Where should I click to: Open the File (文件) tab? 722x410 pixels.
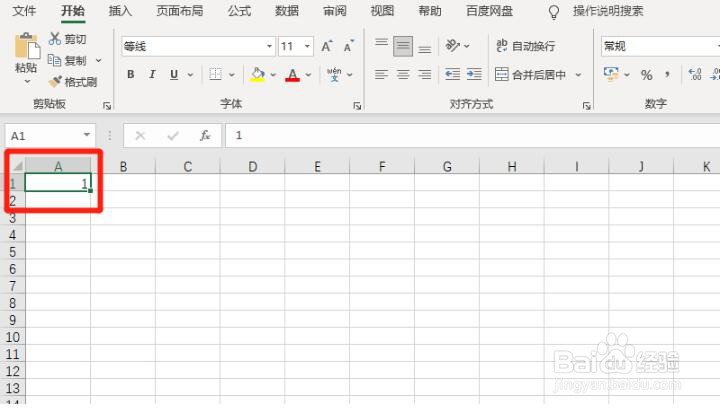(24, 11)
